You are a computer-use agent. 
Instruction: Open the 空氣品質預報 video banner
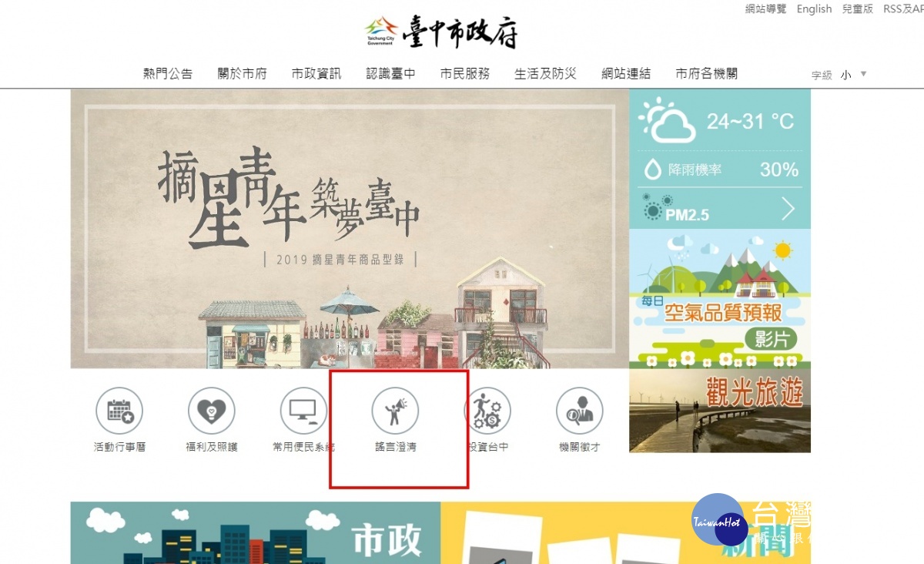tap(720, 298)
